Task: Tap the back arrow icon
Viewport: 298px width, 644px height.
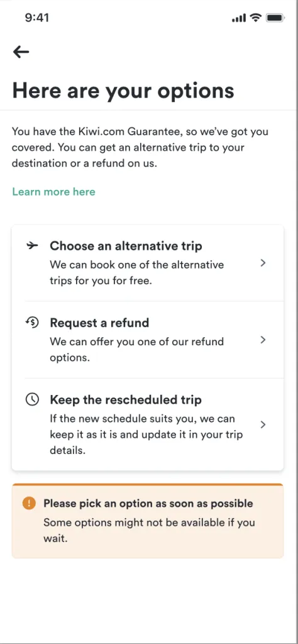Action: pyautogui.click(x=21, y=52)
